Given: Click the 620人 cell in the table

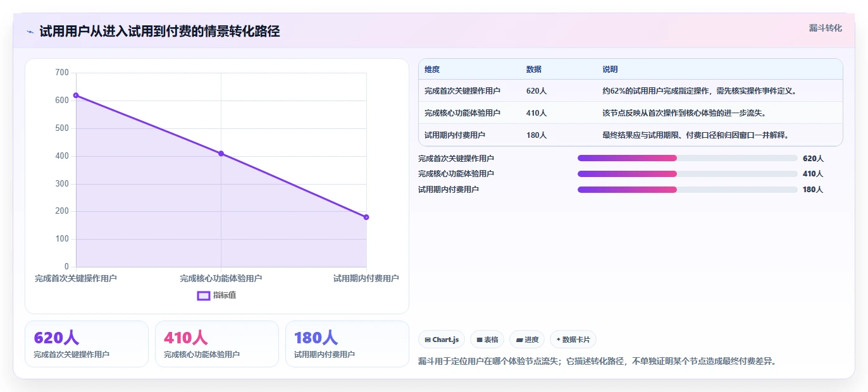Looking at the screenshot, I should [536, 91].
